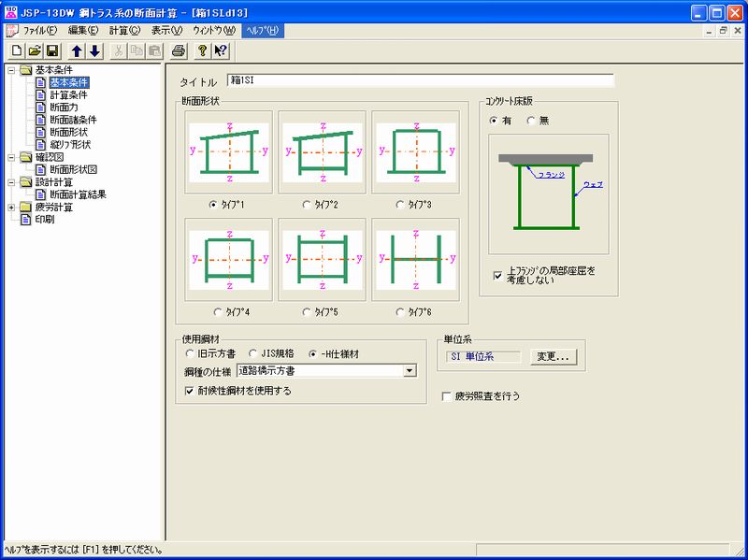
Task: Click the down arrow toolbar icon
Action: pos(94,50)
